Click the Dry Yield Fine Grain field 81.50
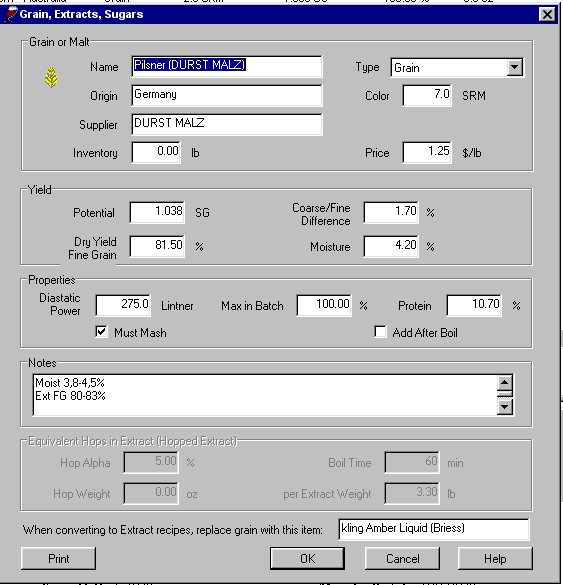The image size is (563, 585). [157, 246]
